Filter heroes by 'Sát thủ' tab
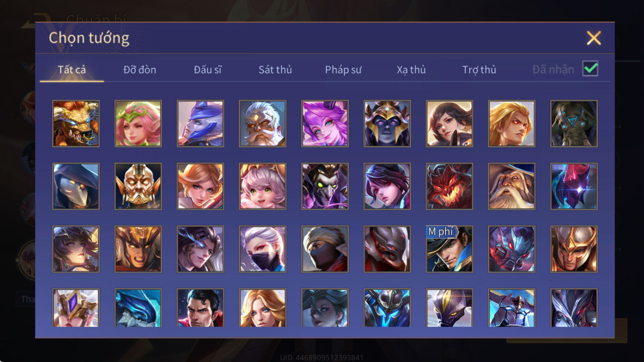The image size is (644, 362). tap(275, 70)
